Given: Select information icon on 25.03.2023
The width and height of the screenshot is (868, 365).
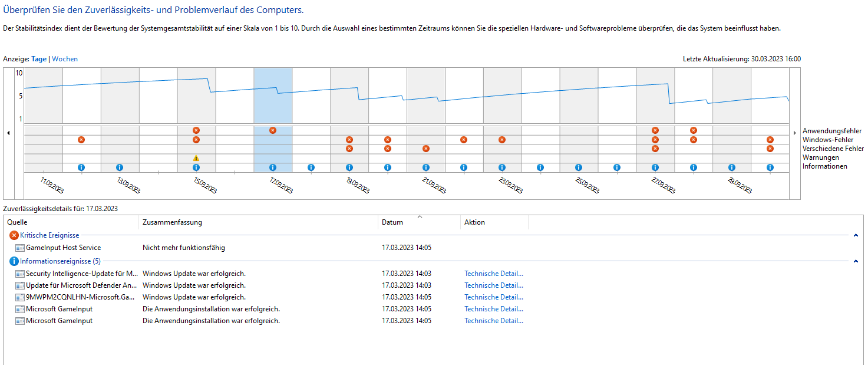Looking at the screenshot, I should tap(579, 167).
